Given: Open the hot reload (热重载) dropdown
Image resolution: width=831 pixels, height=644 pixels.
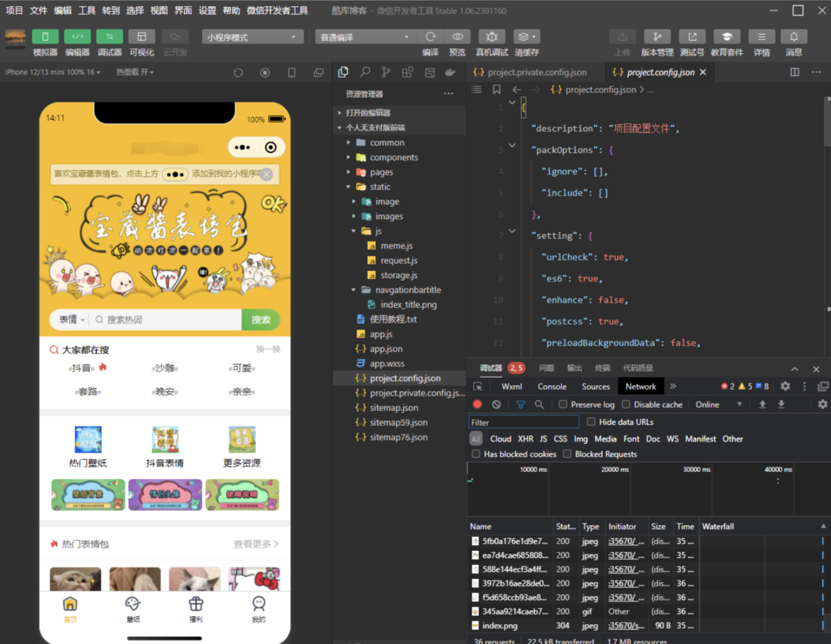Looking at the screenshot, I should point(135,72).
